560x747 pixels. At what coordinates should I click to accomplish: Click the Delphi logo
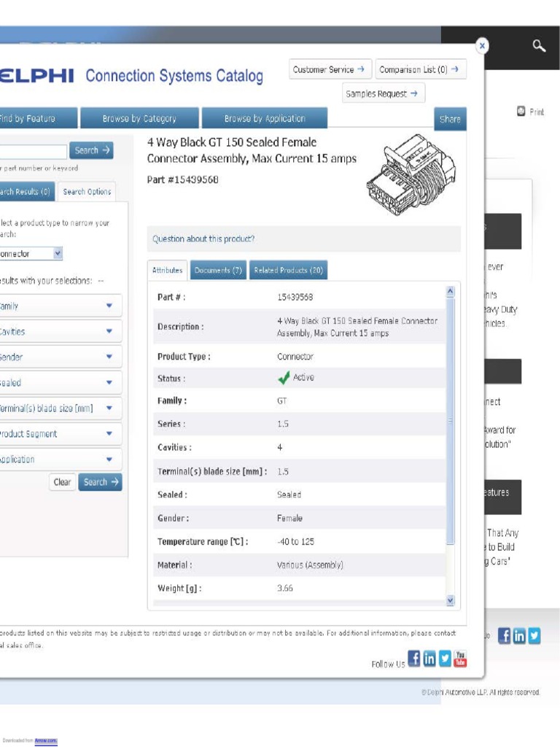click(x=36, y=76)
